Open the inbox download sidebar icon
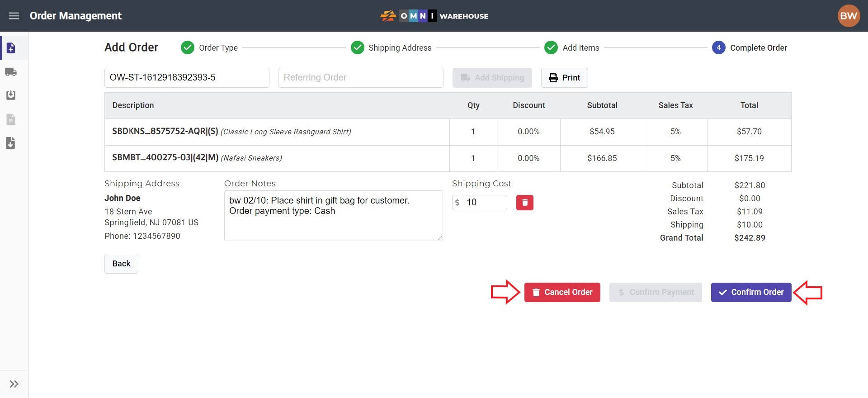Image resolution: width=868 pixels, height=398 pixels. (11, 95)
